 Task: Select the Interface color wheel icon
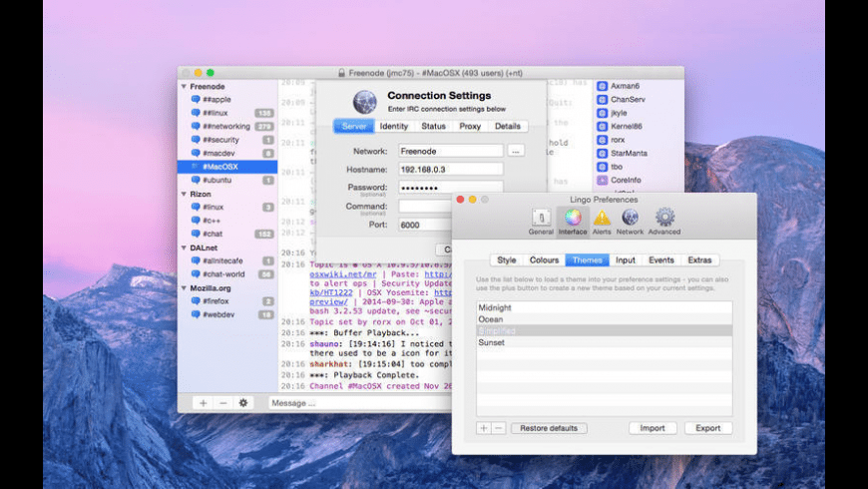click(x=573, y=218)
